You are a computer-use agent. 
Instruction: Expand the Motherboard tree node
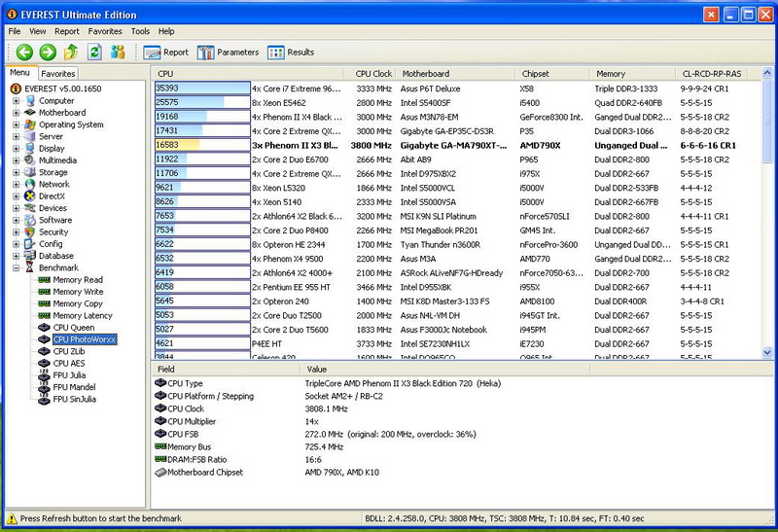pyautogui.click(x=16, y=113)
